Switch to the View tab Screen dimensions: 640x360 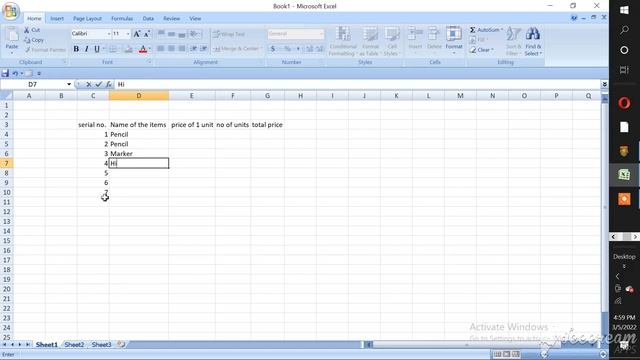tap(195, 19)
